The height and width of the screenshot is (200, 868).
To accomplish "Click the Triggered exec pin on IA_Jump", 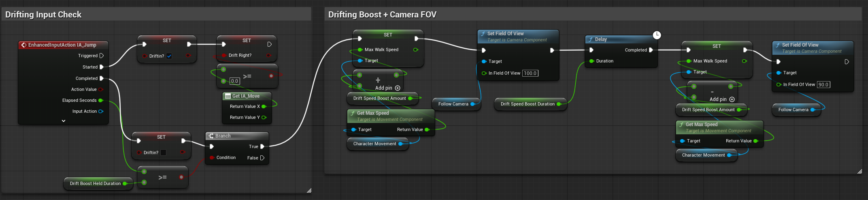I will 102,56.
